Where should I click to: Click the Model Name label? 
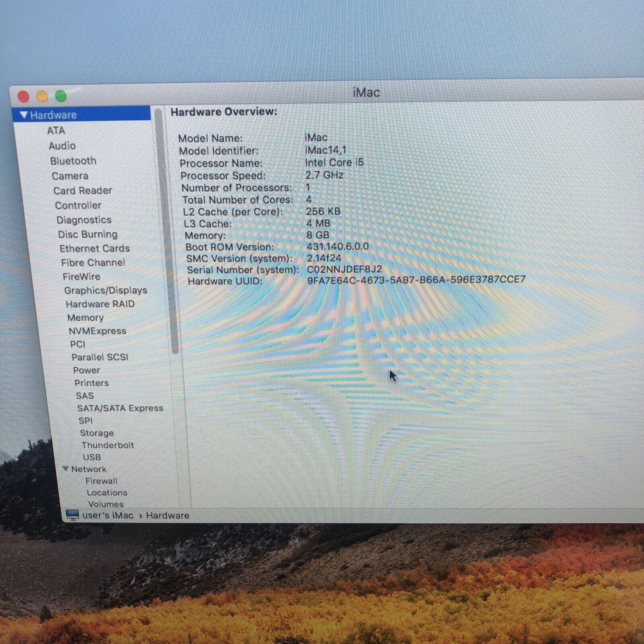click(x=211, y=138)
